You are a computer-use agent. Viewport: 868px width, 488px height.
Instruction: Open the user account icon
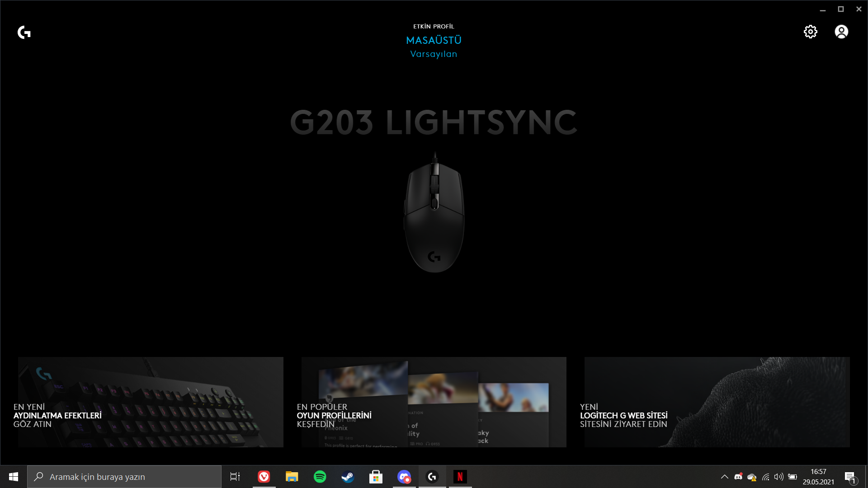841,32
